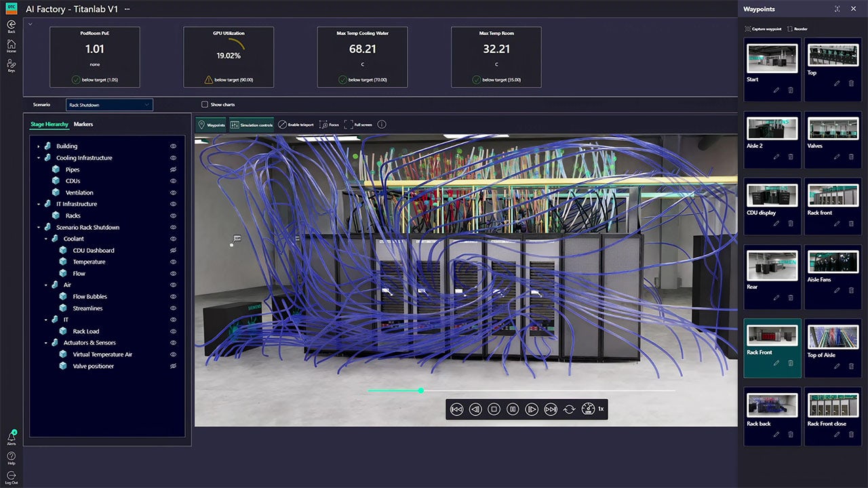Hide the Flow Bubbles layer

click(173, 296)
